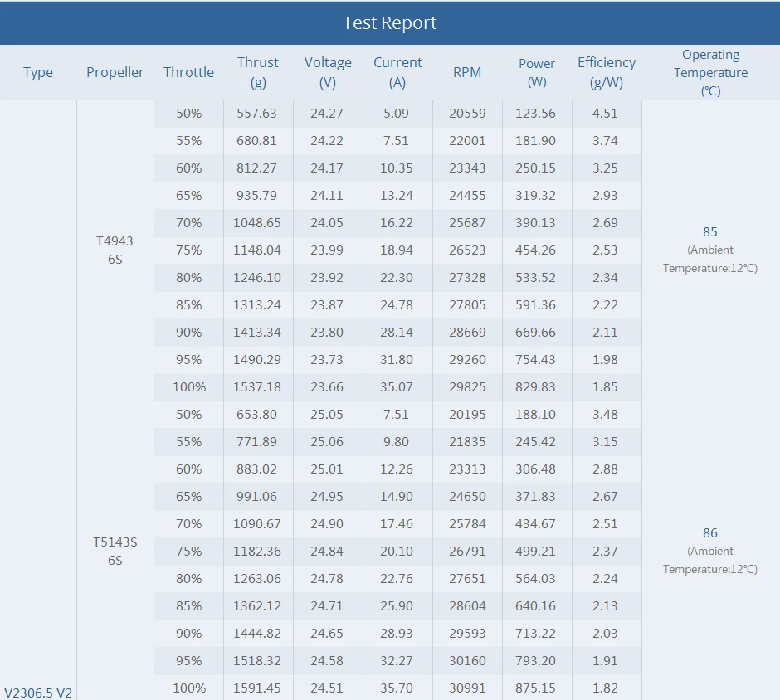Click the efficiency value 4.51
This screenshot has height=700, width=780.
tap(605, 113)
